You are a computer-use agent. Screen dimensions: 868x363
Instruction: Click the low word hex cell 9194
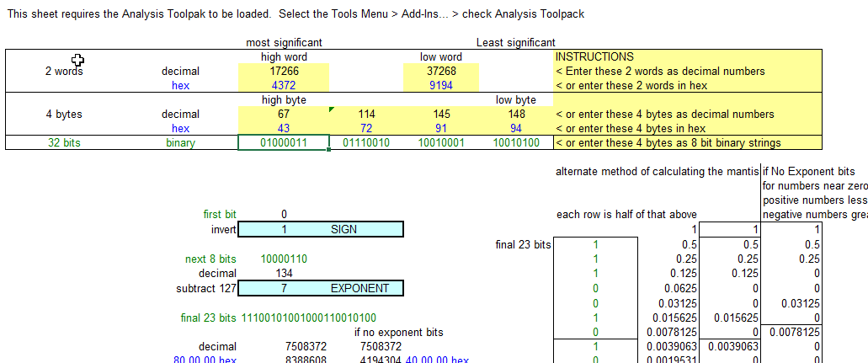tap(441, 86)
